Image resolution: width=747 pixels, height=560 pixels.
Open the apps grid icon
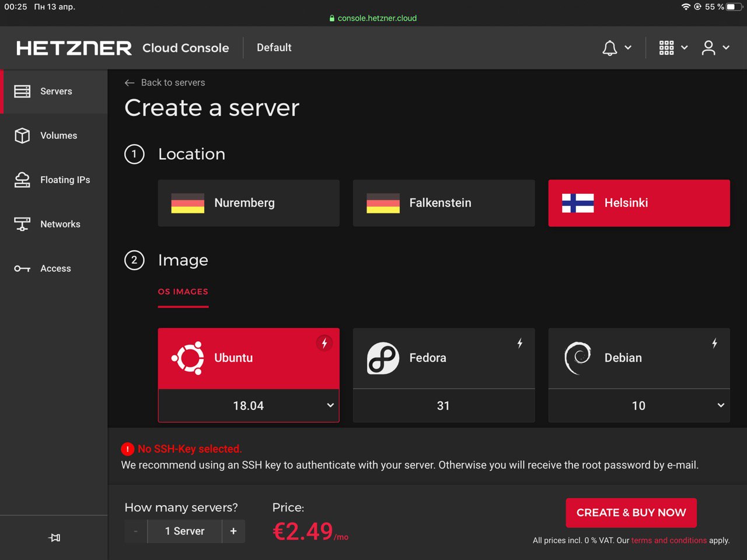(x=666, y=48)
